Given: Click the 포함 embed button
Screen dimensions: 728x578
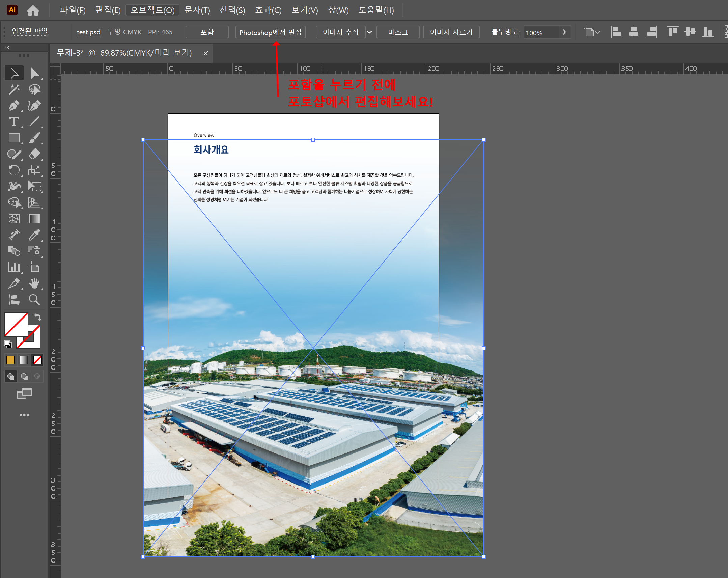Looking at the screenshot, I should click(207, 32).
